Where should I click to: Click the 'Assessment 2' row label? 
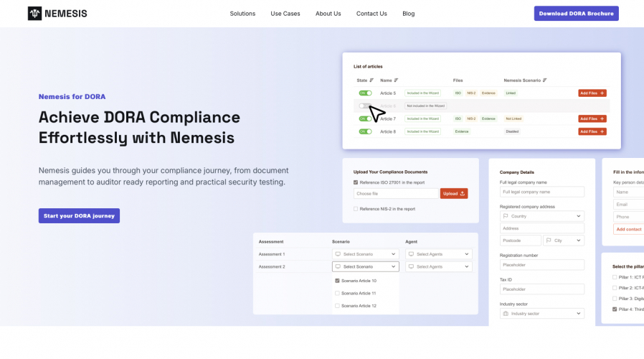click(x=272, y=267)
